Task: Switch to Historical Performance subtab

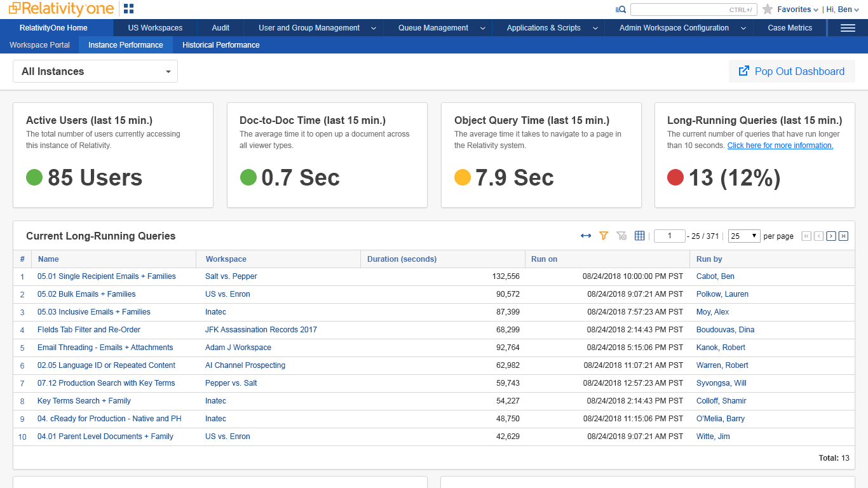Action: point(220,45)
